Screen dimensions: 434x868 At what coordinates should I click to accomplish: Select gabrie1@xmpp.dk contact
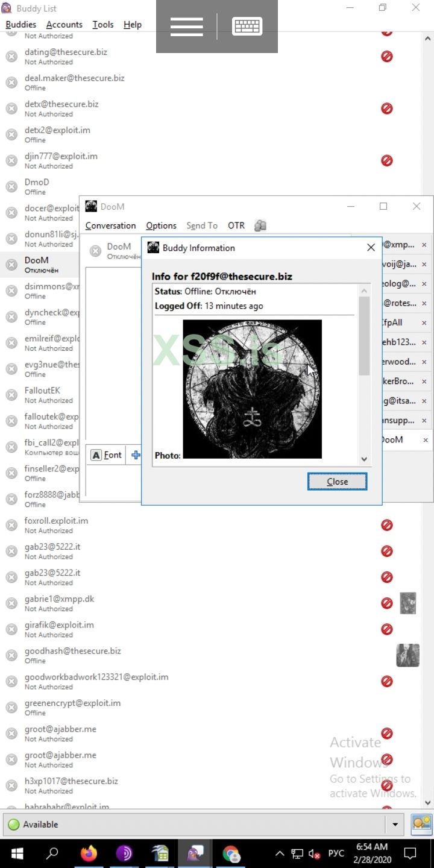(x=211, y=603)
